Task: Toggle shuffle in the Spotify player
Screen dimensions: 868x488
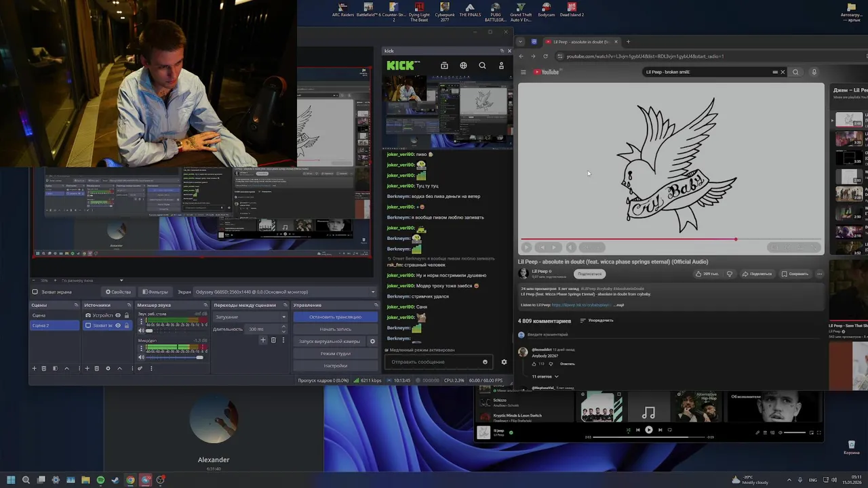Action: point(628,430)
